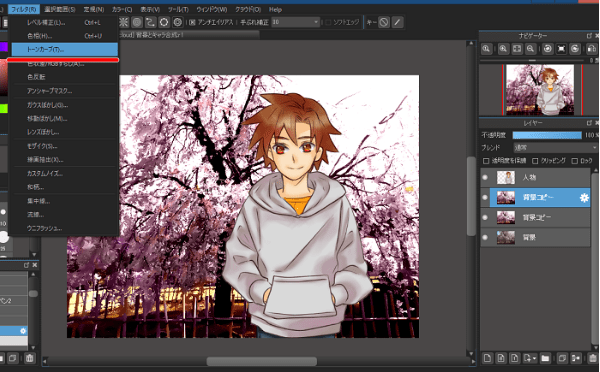Choose アンシャープマスク in the filter menu
The image size is (600, 372).
coord(65,91)
